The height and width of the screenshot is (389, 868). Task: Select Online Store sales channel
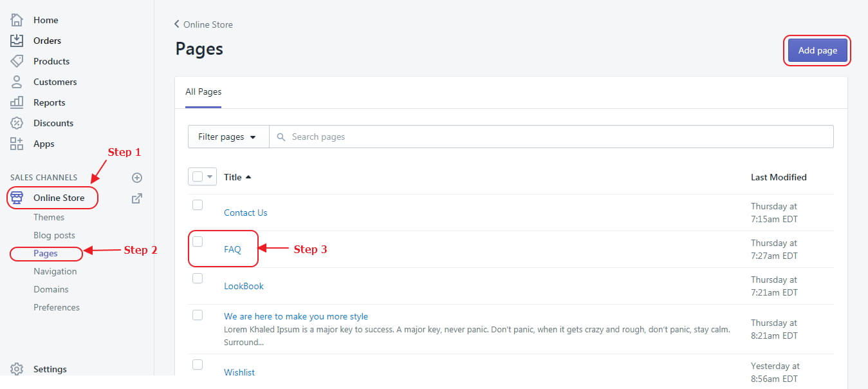(x=59, y=198)
